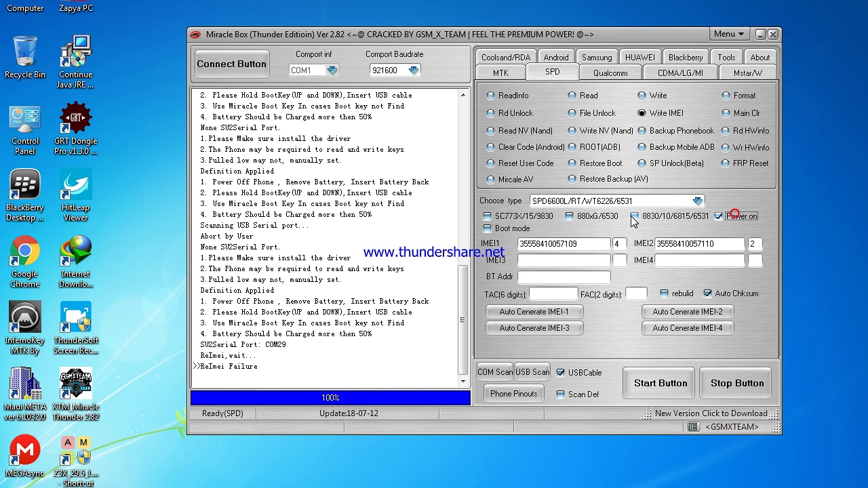The image size is (868, 488).
Task: Toggle the Power on checkbox
Action: [718, 216]
